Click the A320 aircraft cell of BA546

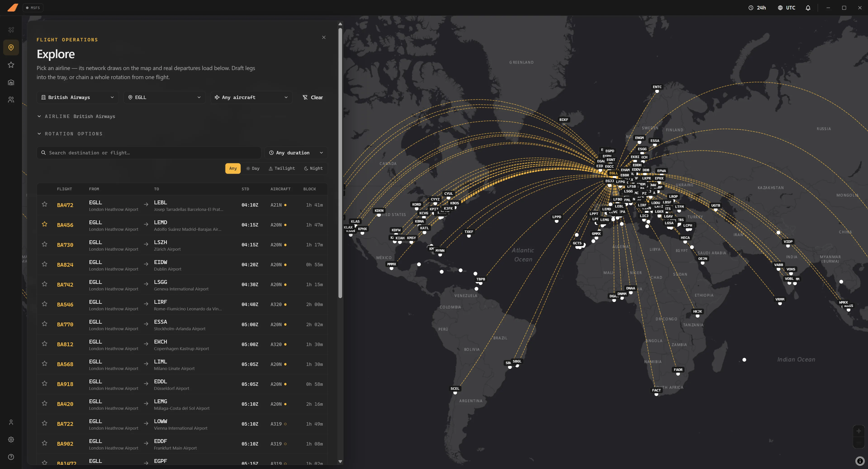pos(278,304)
